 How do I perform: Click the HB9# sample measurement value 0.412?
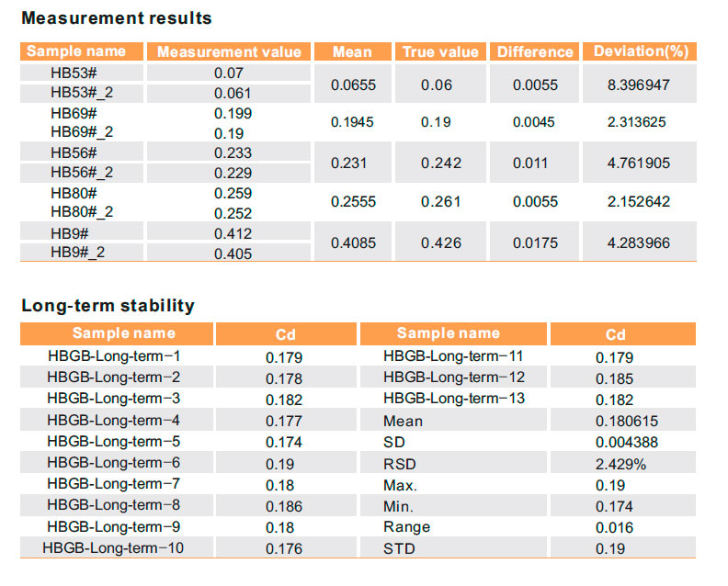233,234
